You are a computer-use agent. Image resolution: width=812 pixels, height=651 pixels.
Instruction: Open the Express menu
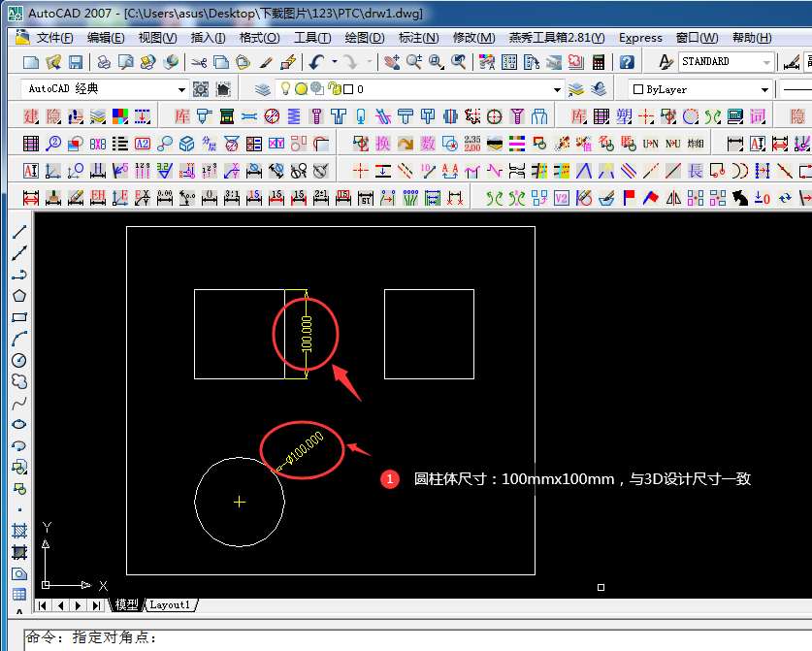640,38
